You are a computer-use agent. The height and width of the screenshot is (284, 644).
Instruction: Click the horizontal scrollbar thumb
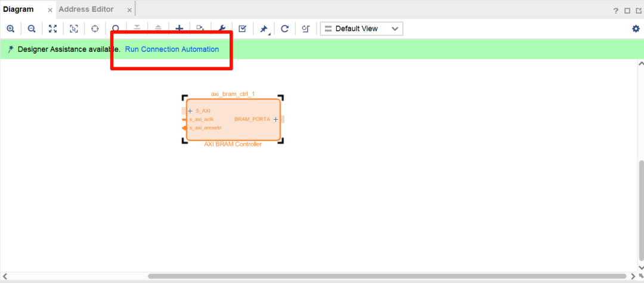[387, 276]
